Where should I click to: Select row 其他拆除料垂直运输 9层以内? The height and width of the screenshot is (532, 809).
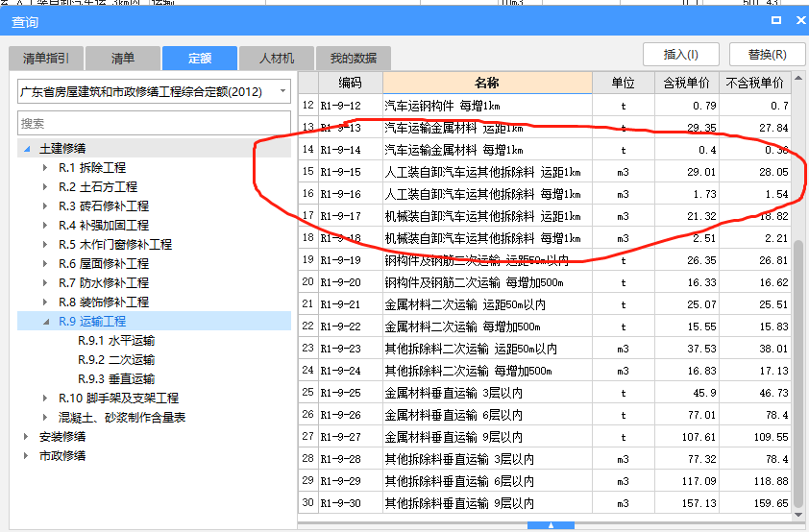coord(459,503)
